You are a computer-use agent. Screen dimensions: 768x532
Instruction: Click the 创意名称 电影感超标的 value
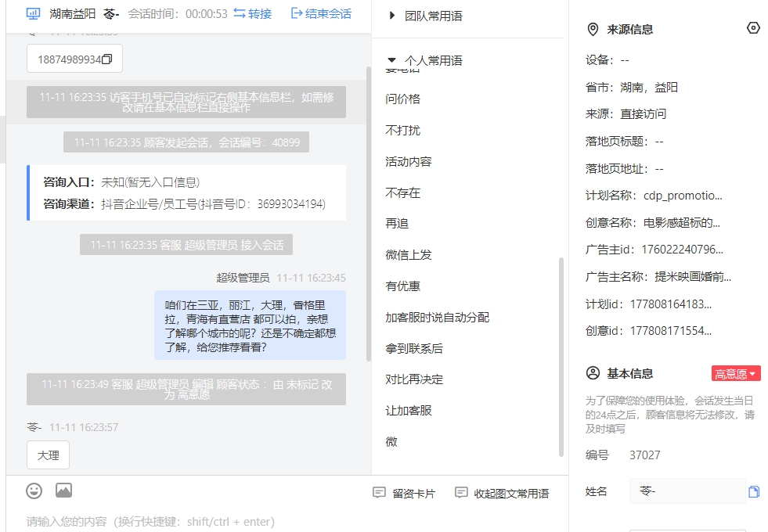point(681,223)
